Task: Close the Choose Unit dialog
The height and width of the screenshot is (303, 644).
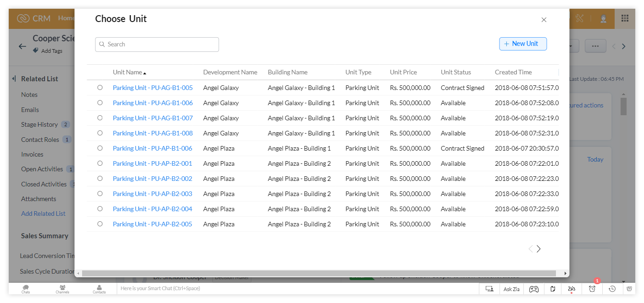Action: (x=544, y=20)
